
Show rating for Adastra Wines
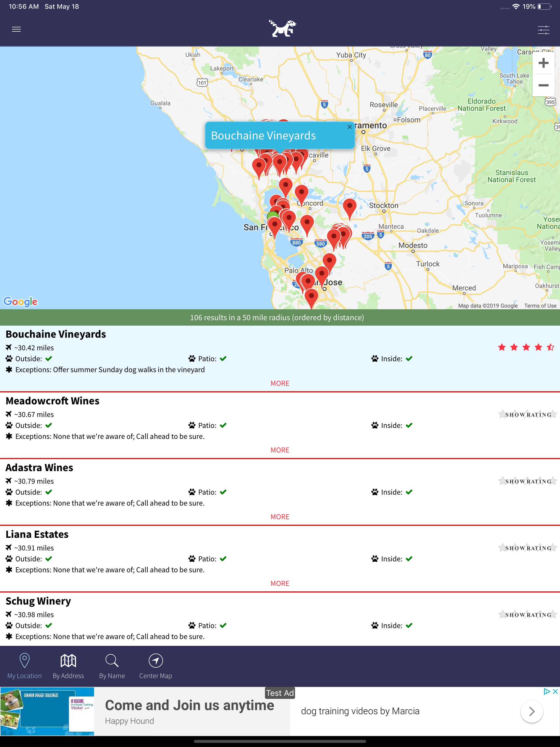coord(527,481)
